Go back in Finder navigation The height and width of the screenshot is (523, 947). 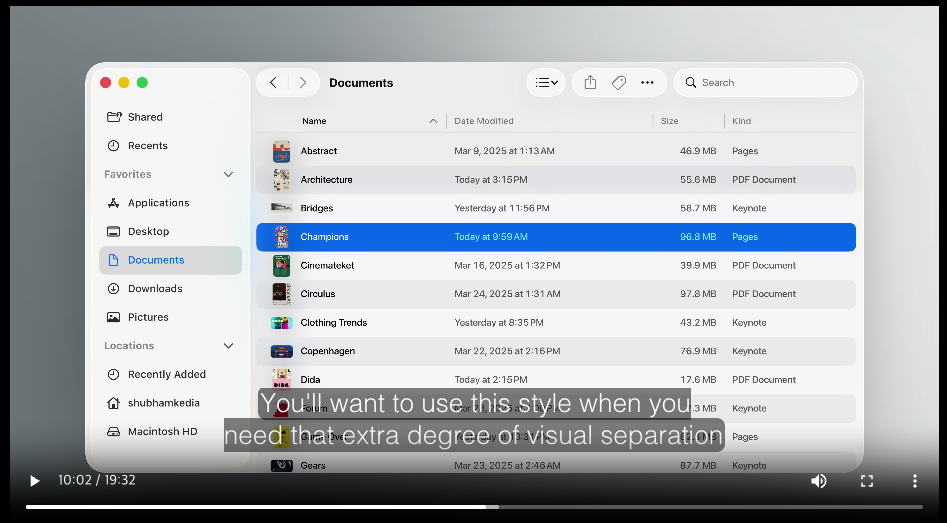click(x=273, y=83)
